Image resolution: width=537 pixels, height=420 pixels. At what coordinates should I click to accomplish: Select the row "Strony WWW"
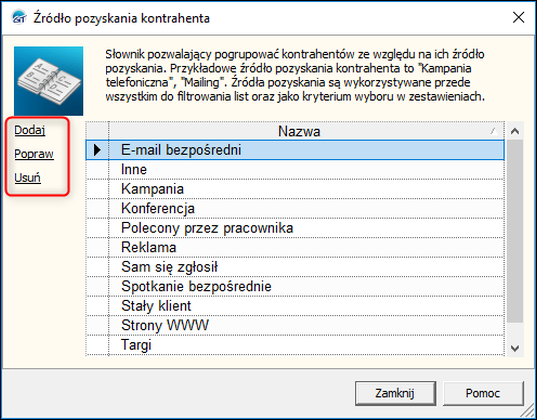[x=295, y=325]
